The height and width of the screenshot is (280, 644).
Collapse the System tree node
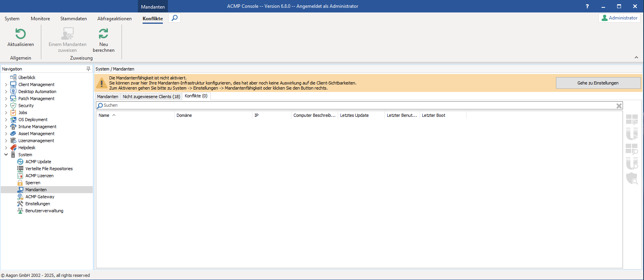pos(6,155)
